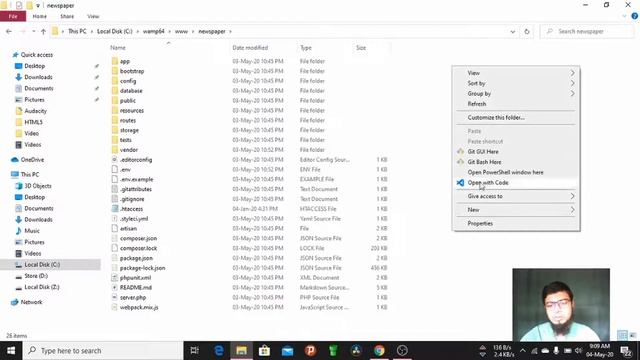Click www in the address breadcrumb
This screenshot has height=360, width=640.
pos(181,31)
